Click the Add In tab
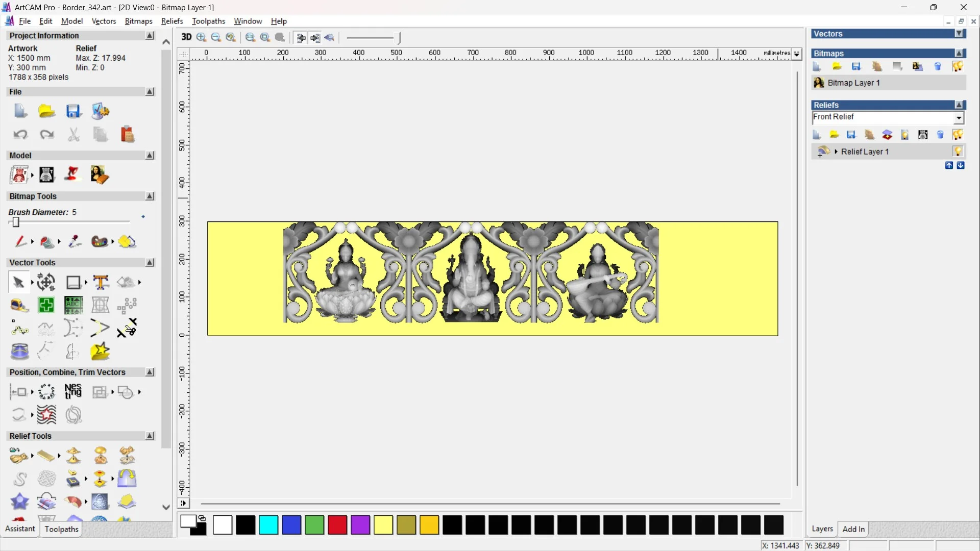 (x=853, y=529)
